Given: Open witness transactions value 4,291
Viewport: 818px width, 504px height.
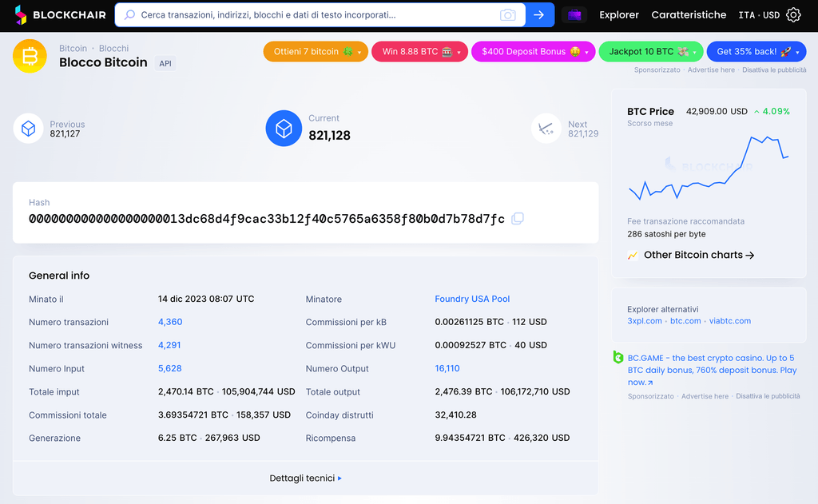Looking at the screenshot, I should (169, 345).
